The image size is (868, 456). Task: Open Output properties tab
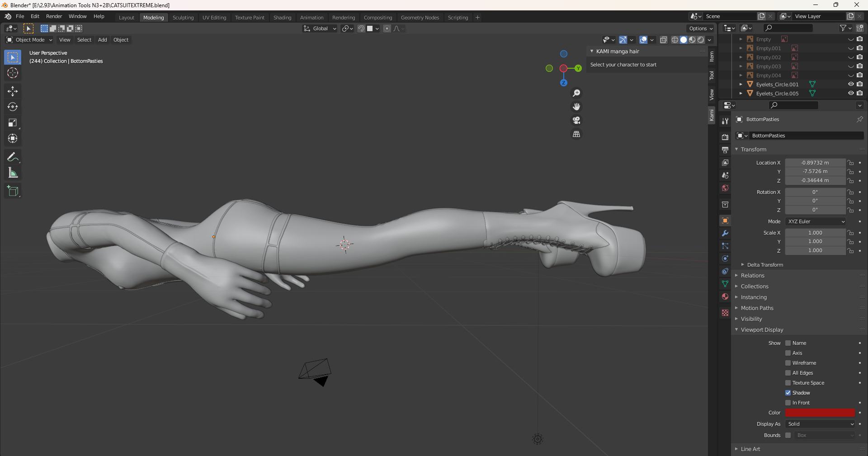tap(725, 150)
